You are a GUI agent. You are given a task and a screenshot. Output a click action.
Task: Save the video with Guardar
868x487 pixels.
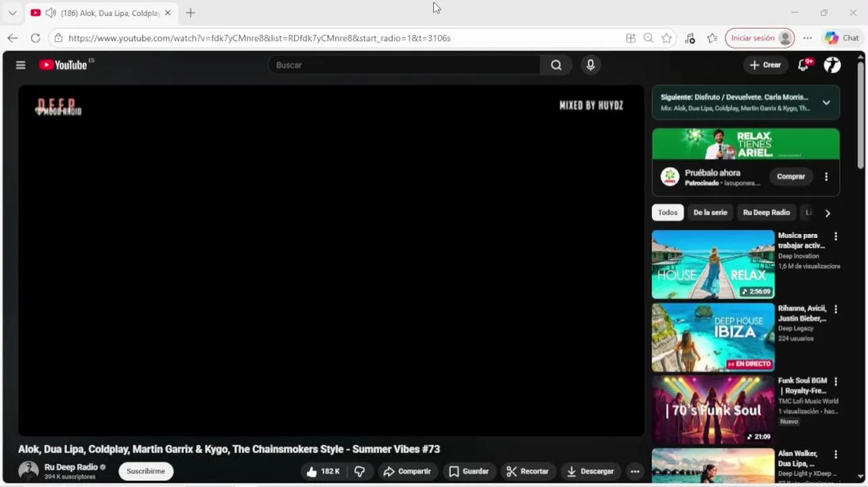coord(468,471)
